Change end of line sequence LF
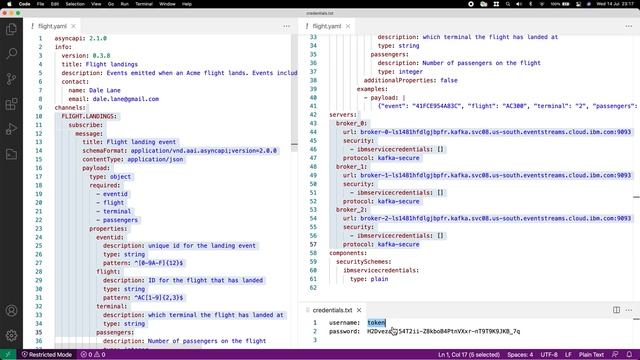 568,355
